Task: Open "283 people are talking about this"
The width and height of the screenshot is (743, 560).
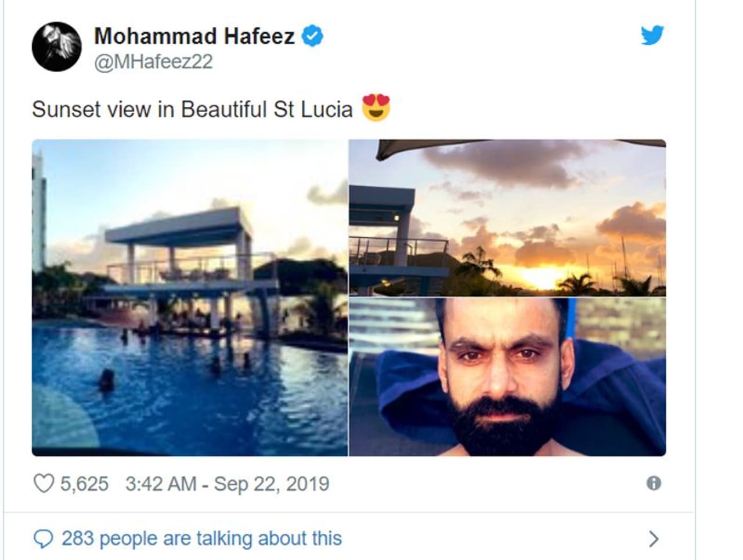Action: tap(201, 539)
